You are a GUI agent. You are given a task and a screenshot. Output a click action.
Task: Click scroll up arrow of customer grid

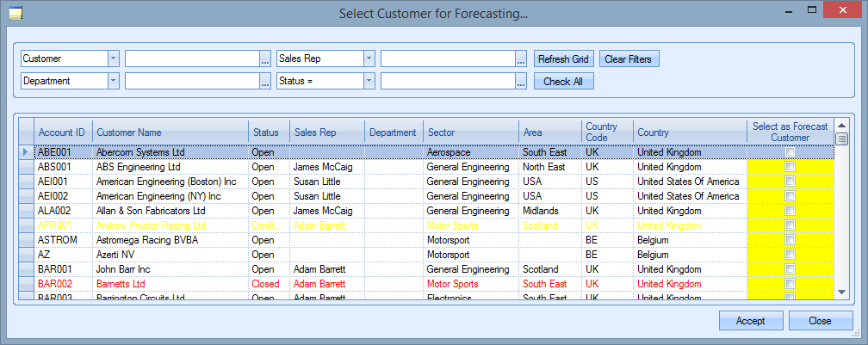pos(842,126)
